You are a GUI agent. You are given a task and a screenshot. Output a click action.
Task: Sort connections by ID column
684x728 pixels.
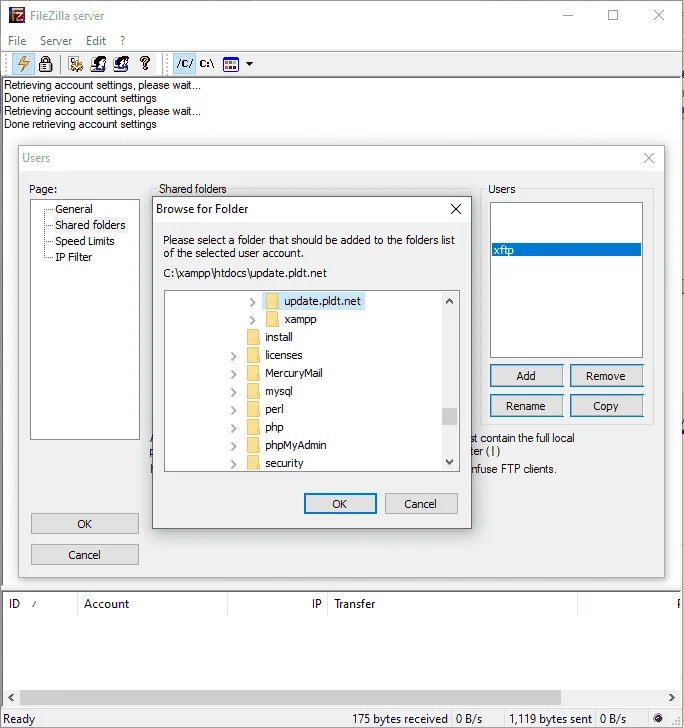point(39,604)
